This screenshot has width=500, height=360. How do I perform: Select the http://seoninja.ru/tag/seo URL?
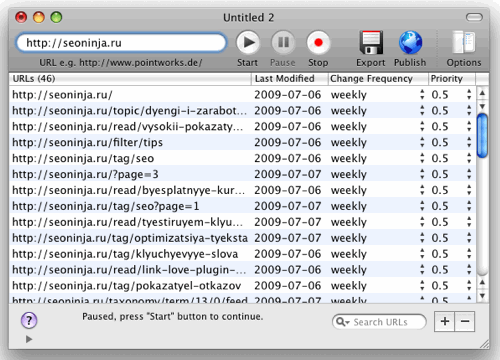coord(83,158)
